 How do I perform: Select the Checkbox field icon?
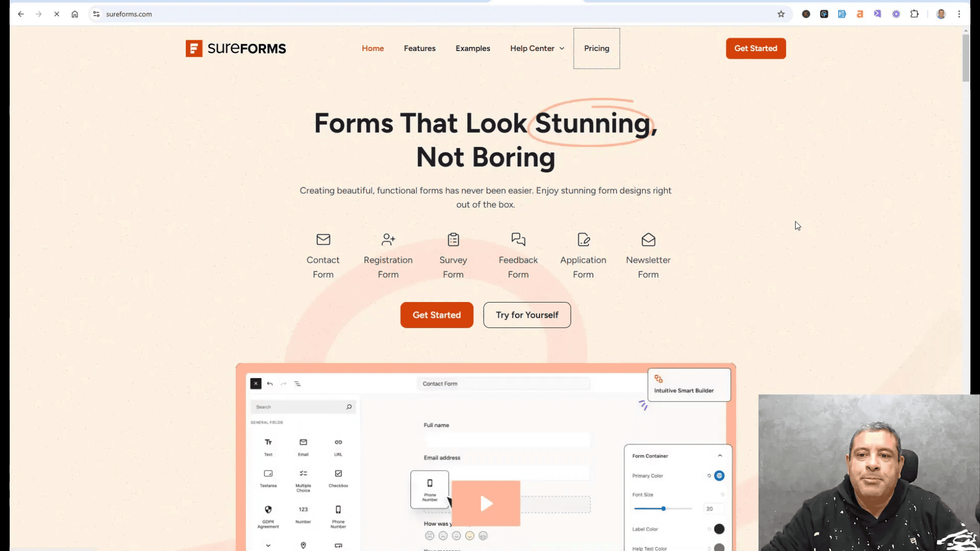[338, 473]
